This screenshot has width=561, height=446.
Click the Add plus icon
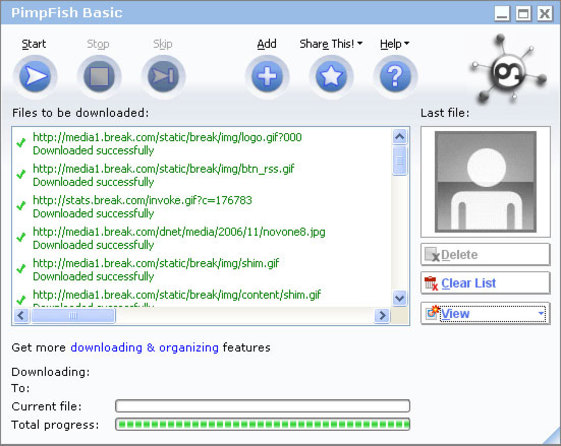267,76
